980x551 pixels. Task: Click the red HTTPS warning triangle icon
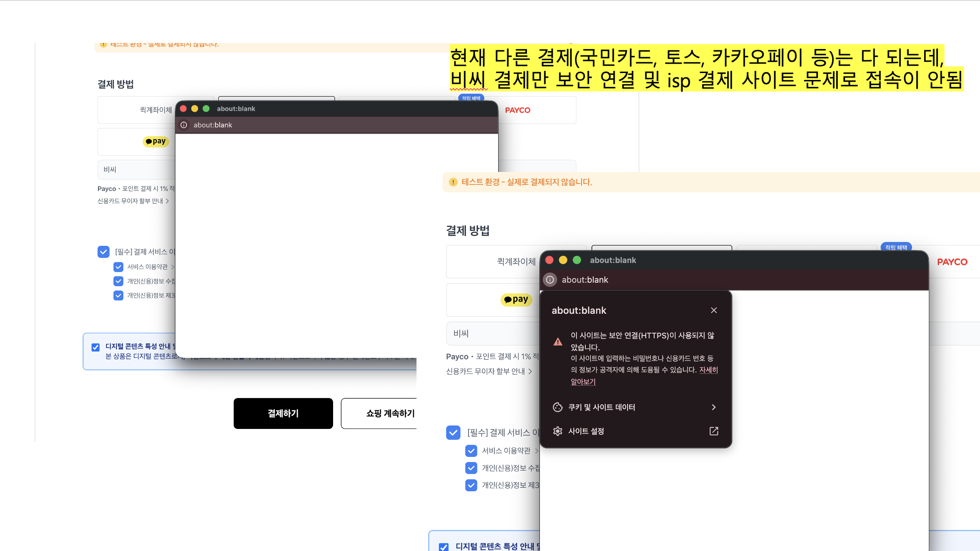tap(558, 342)
